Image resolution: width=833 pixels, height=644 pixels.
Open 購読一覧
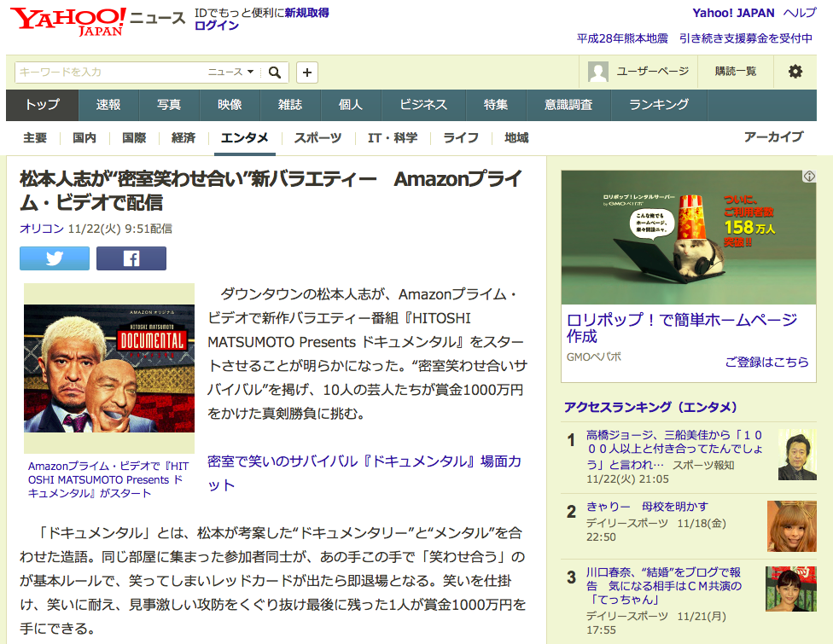[x=735, y=71]
